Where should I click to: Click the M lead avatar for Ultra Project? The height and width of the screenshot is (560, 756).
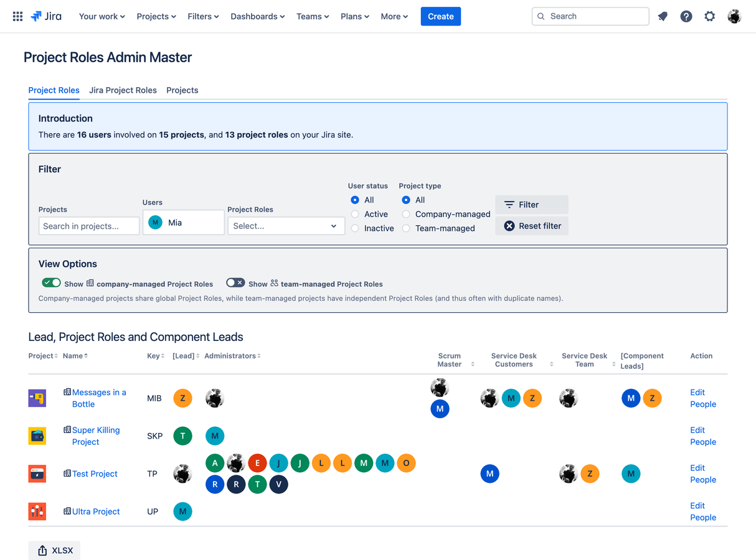[182, 511]
